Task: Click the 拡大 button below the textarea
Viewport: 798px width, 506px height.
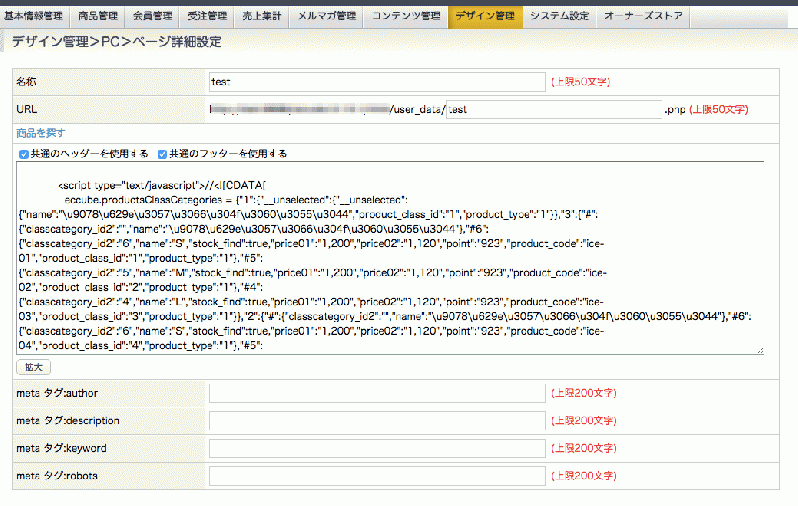Action: tap(34, 367)
